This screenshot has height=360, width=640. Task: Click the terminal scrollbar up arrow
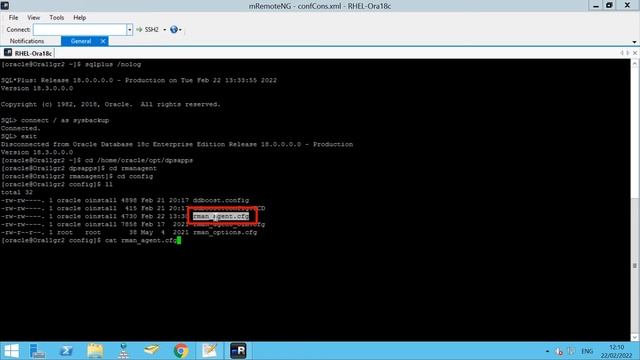point(635,64)
